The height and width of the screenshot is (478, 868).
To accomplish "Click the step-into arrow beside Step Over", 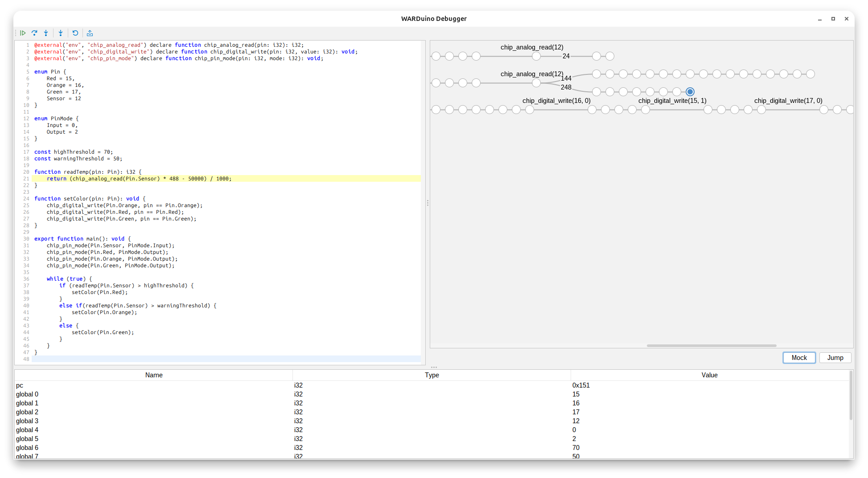I will tap(46, 33).
